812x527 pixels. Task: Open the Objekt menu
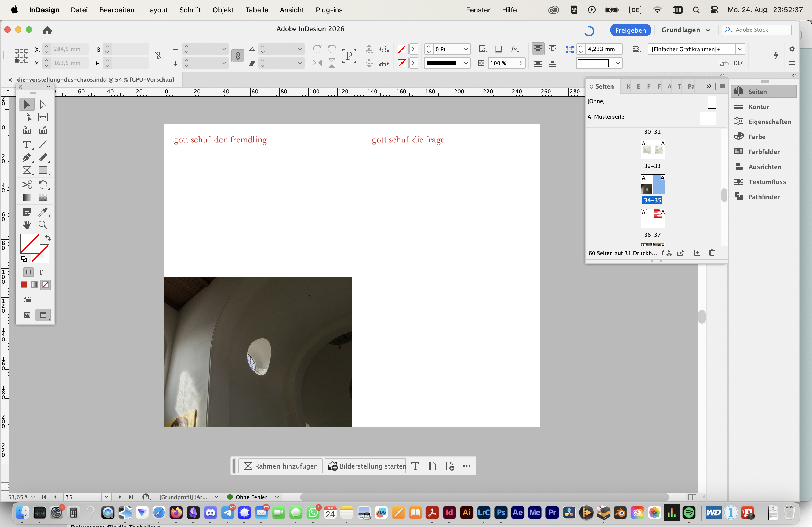pyautogui.click(x=223, y=10)
